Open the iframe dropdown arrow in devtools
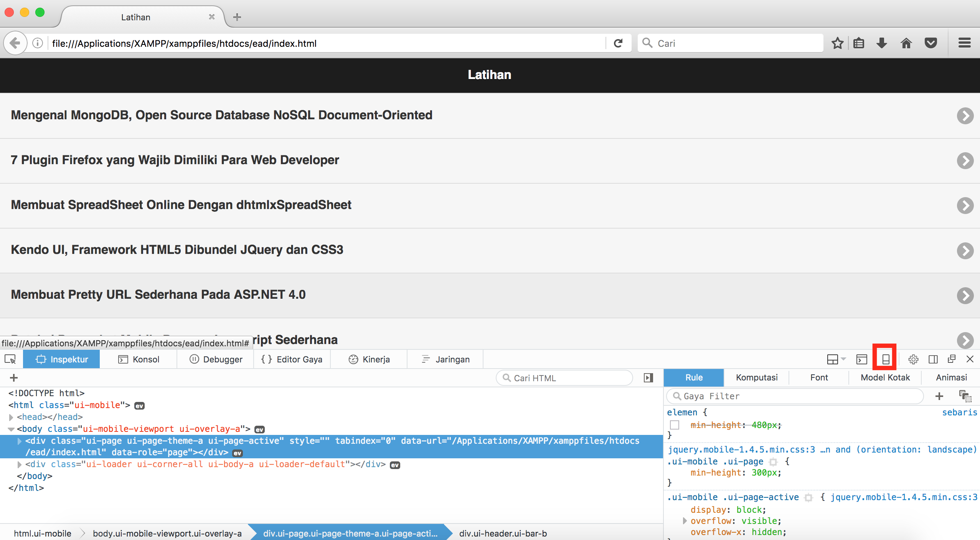This screenshot has height=540, width=980. click(843, 359)
